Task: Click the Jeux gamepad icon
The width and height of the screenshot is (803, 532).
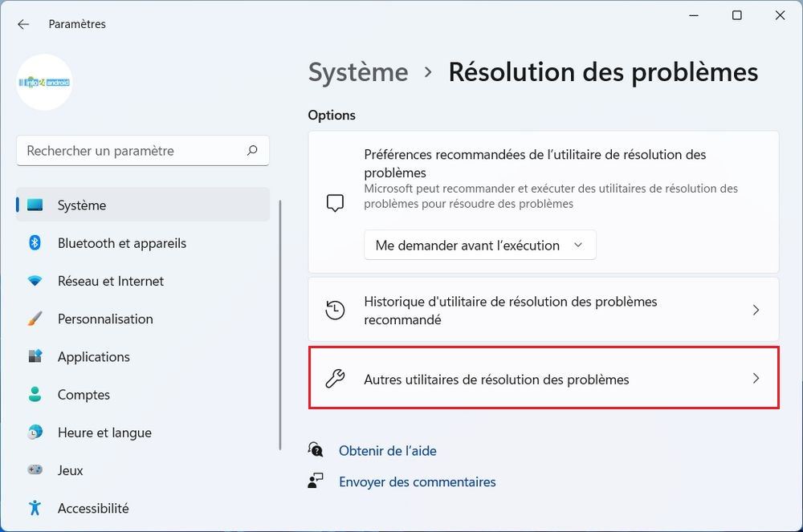Action: coord(35,470)
